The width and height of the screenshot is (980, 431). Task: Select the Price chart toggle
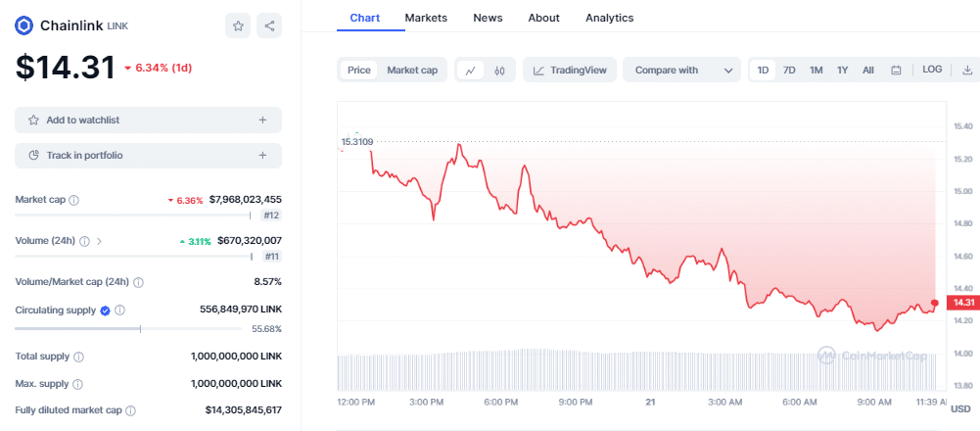pyautogui.click(x=358, y=71)
